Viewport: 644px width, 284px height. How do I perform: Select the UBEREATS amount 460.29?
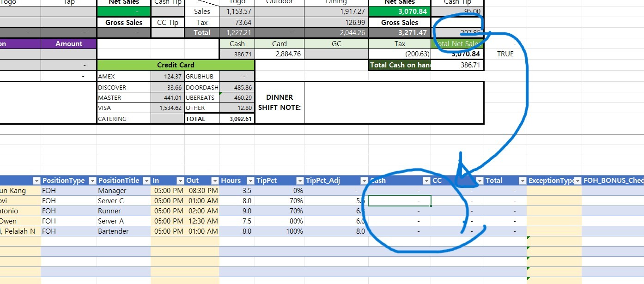click(x=237, y=97)
